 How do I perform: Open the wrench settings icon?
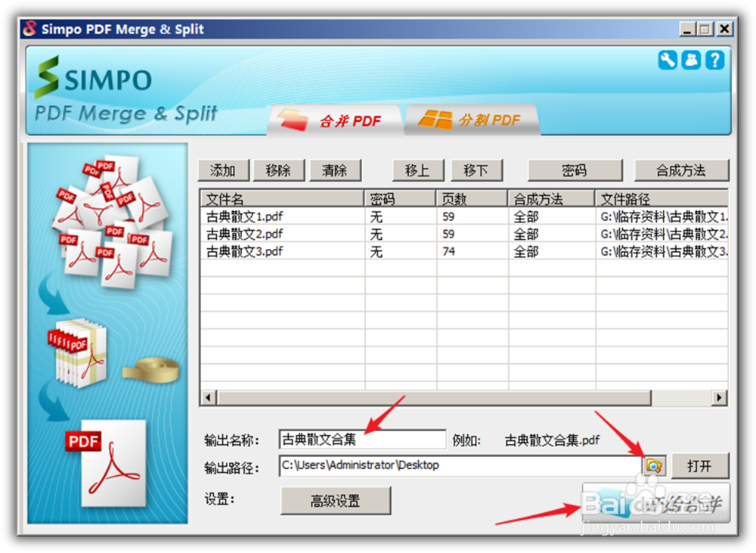(668, 61)
